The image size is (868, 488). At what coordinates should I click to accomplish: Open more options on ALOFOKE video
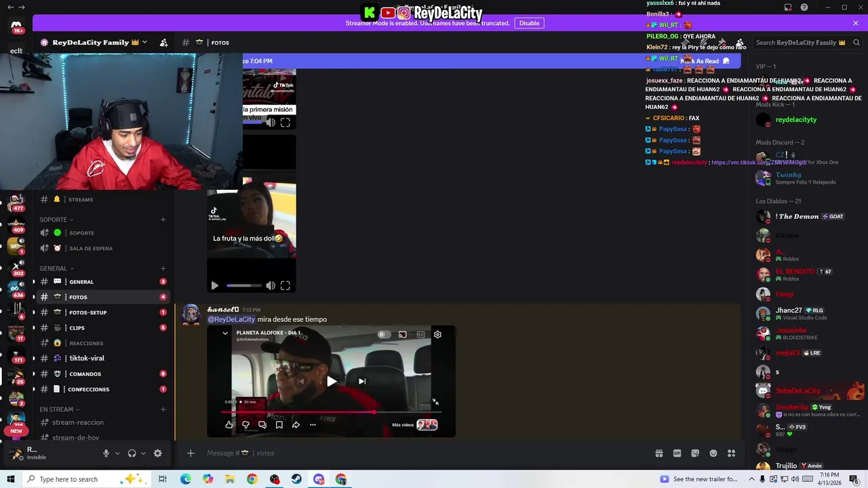(x=313, y=425)
